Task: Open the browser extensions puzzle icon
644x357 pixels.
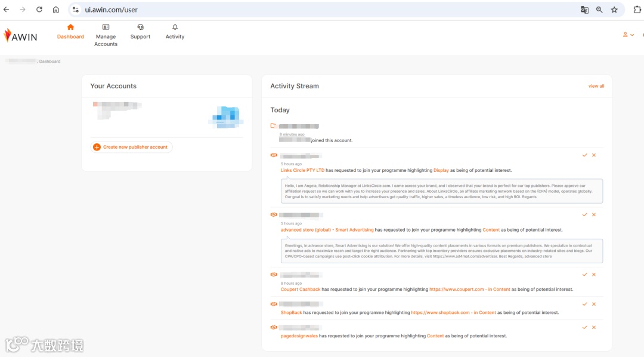Action: coord(637,10)
